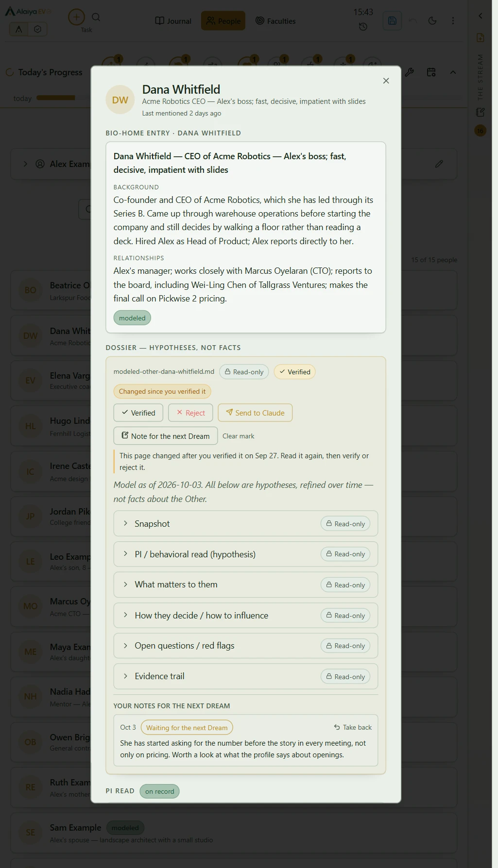Expand What matters to them
The height and width of the screenshot is (868, 498).
click(x=246, y=584)
